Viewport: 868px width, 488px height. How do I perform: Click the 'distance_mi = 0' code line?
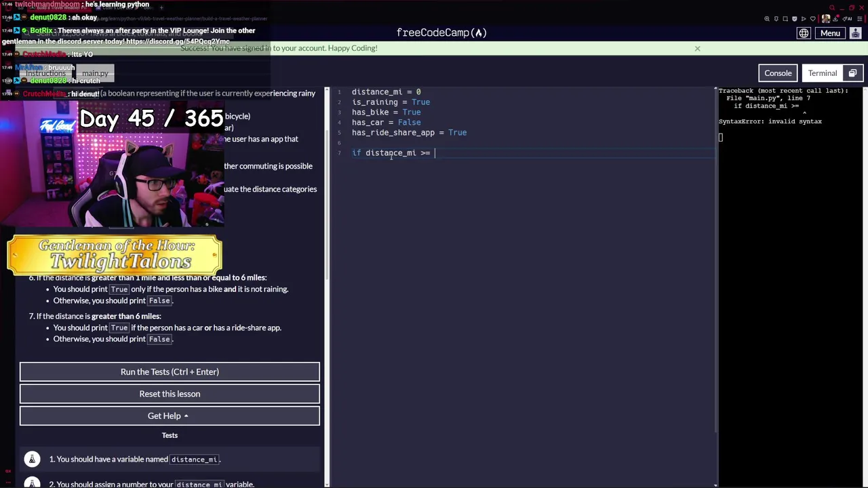point(386,92)
